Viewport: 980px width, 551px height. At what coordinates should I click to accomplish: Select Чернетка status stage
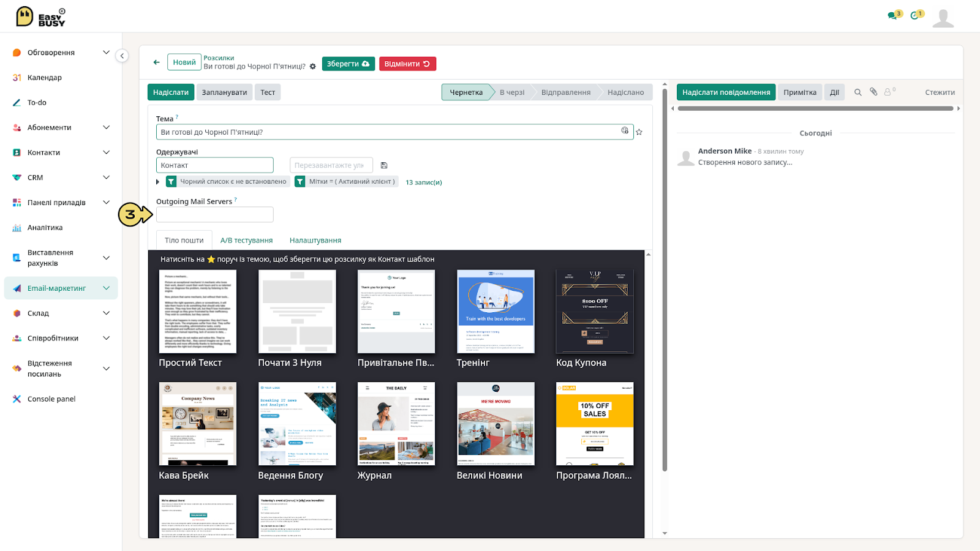tap(466, 92)
